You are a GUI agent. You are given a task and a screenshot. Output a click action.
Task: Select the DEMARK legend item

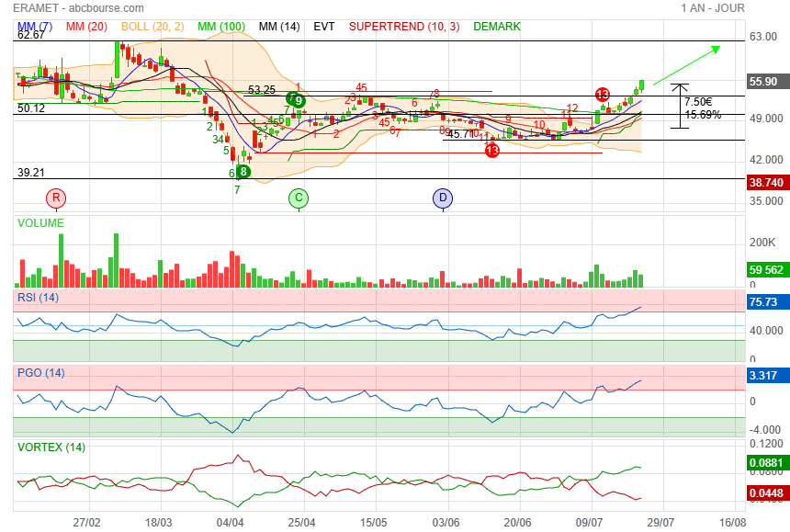click(497, 27)
